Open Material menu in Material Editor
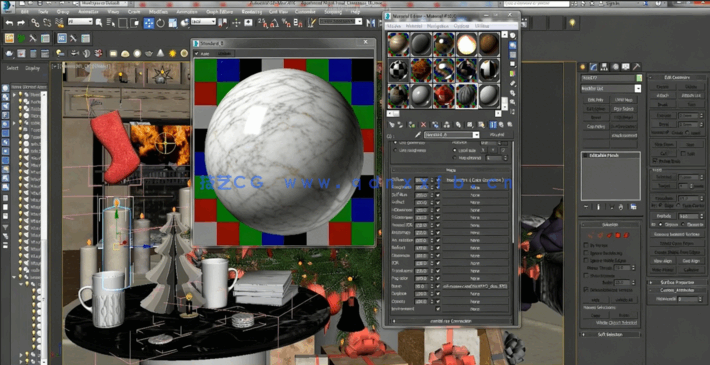This screenshot has width=710, height=365. (x=414, y=26)
